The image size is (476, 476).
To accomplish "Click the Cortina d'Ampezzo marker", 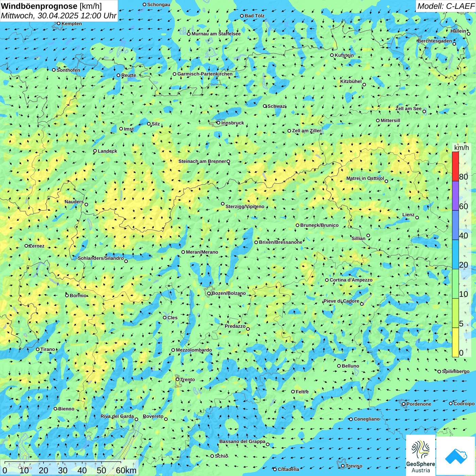I will (x=327, y=280).
